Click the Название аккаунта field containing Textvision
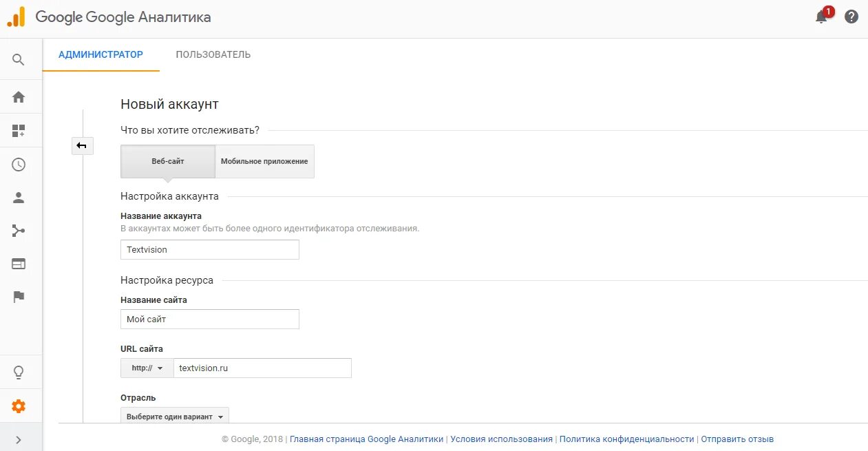The height and width of the screenshot is (451, 868). click(x=210, y=249)
